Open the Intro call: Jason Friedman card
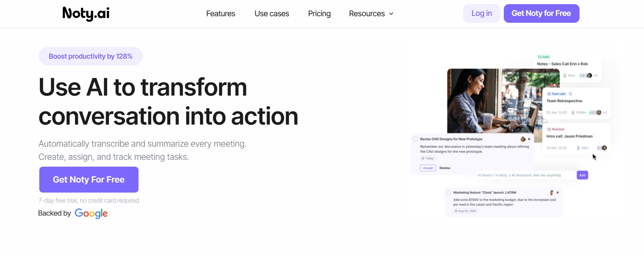Viewport: 644px width, 264px height. tap(576, 139)
